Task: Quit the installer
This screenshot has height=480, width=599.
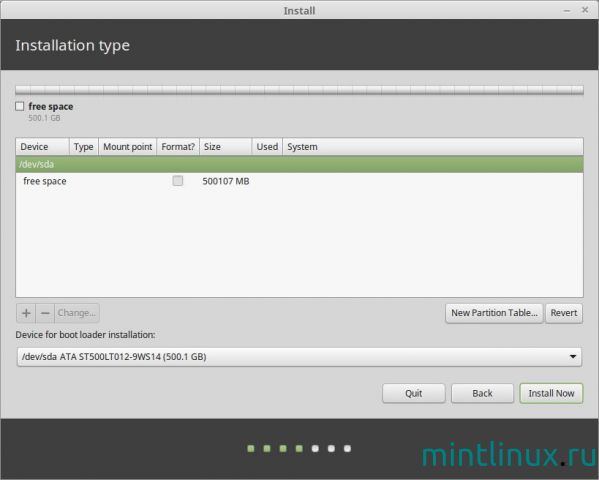Action: point(414,393)
